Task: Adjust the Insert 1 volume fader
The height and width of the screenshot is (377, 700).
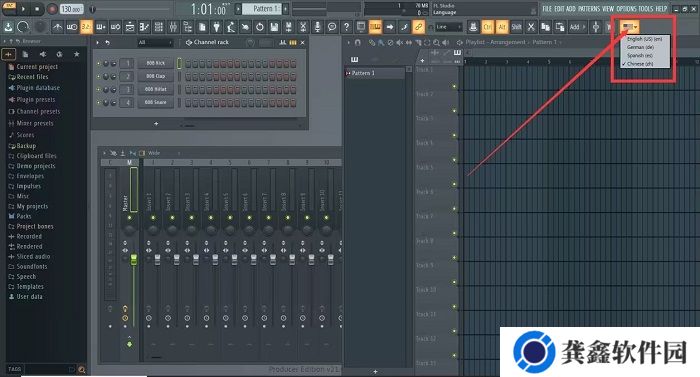Action: [x=157, y=260]
